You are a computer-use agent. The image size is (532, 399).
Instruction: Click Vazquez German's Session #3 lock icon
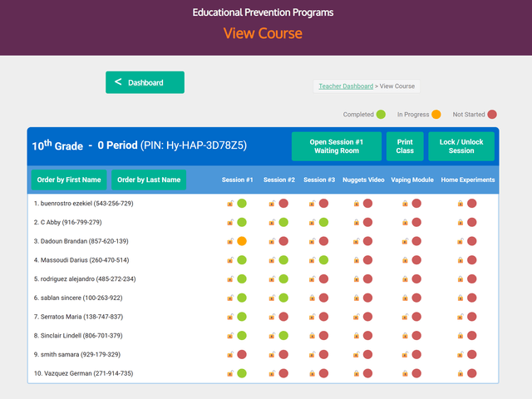coord(313,374)
